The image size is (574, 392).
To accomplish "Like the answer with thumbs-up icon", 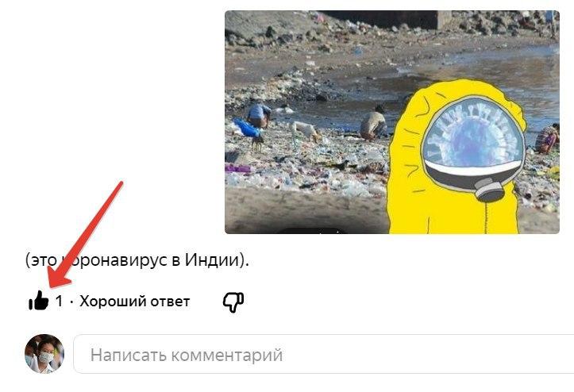I will [x=38, y=301].
